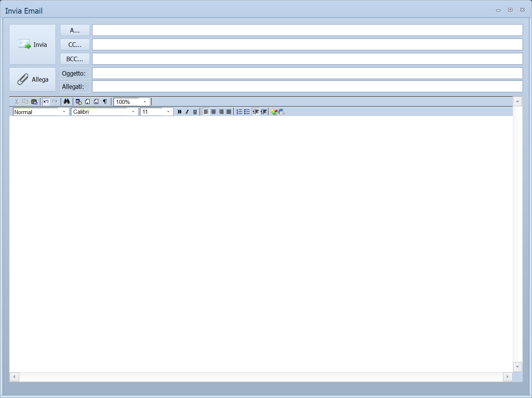Focus the Oggetto subject field
Viewport: 532px width, 398px height.
(x=307, y=73)
